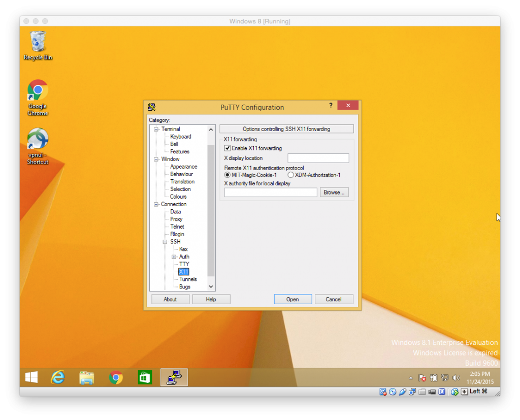Select Proxy under Connection
This screenshot has height=420, width=520.
coord(176,219)
